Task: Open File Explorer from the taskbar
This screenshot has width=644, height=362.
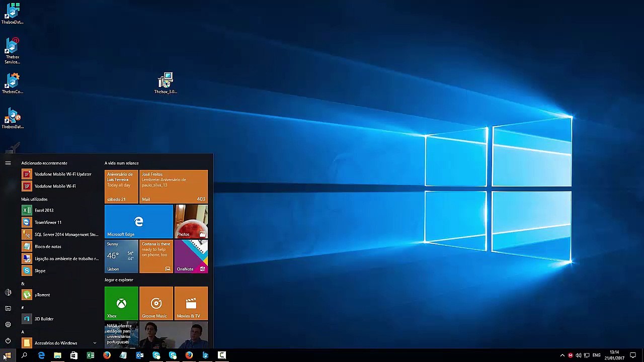Action: click(57, 355)
